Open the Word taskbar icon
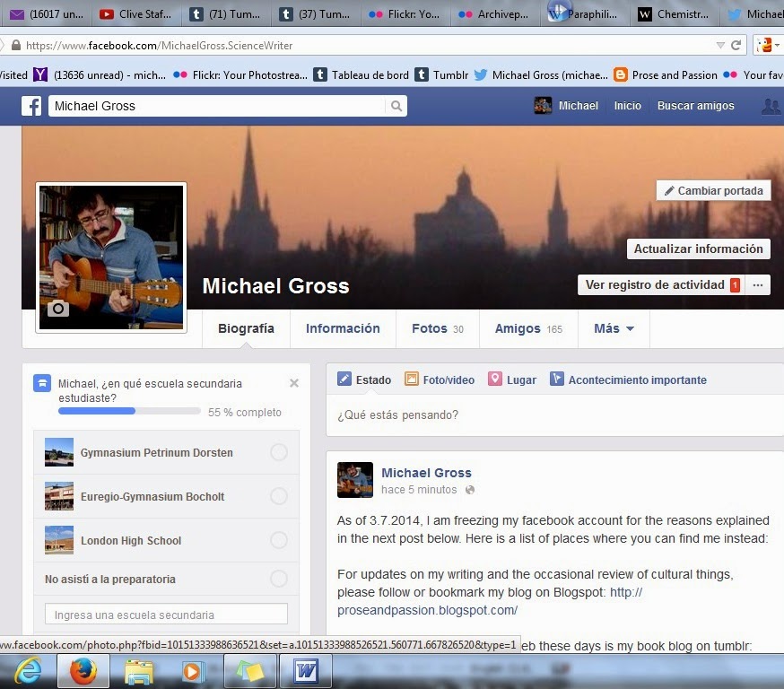The width and height of the screenshot is (784, 689). pos(306,671)
